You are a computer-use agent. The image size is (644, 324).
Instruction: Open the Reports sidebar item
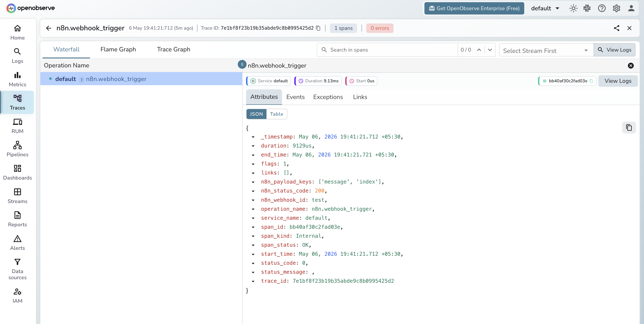click(18, 219)
